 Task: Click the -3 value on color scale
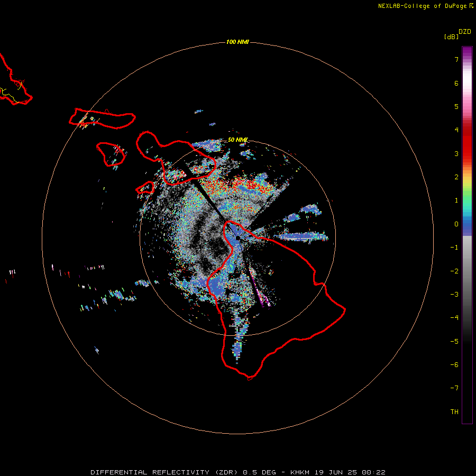[x=454, y=295]
